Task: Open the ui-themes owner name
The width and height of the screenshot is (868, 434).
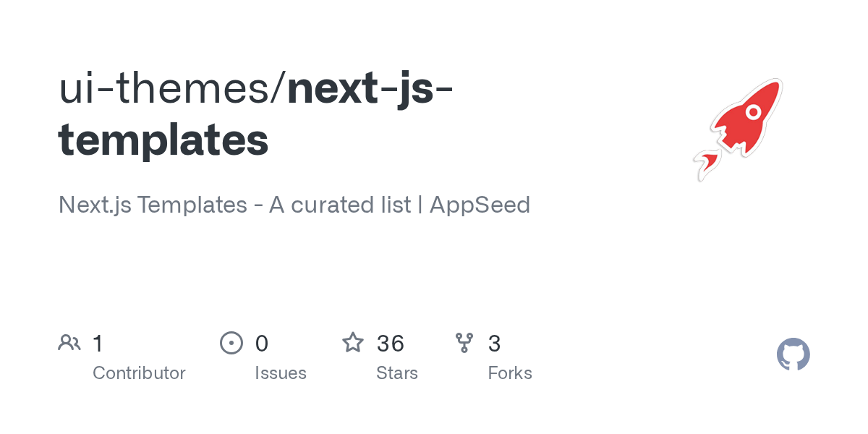Action: (166, 89)
